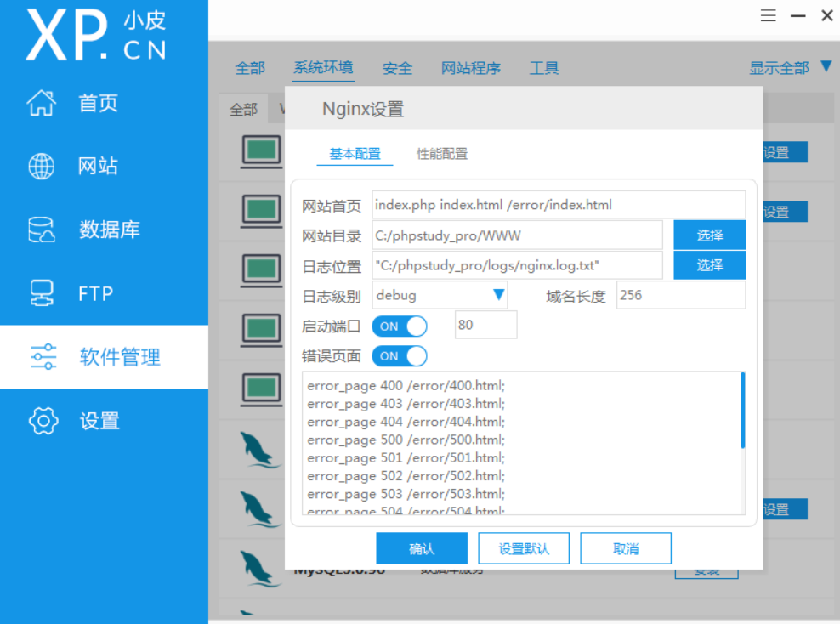Viewport: 840px width, 624px height.
Task: Click the error_page 503 line
Action: (406, 494)
